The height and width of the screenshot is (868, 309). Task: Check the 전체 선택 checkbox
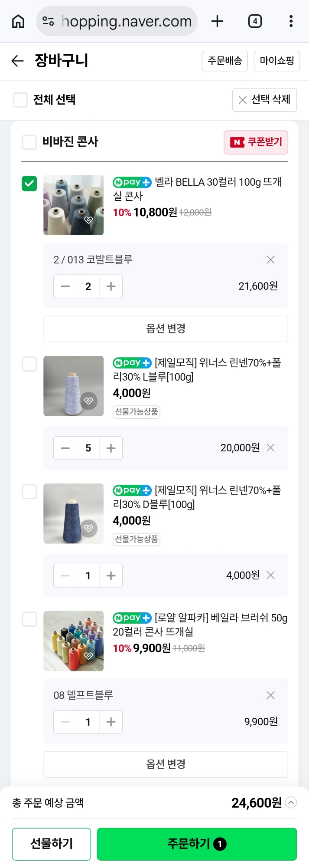[20, 100]
